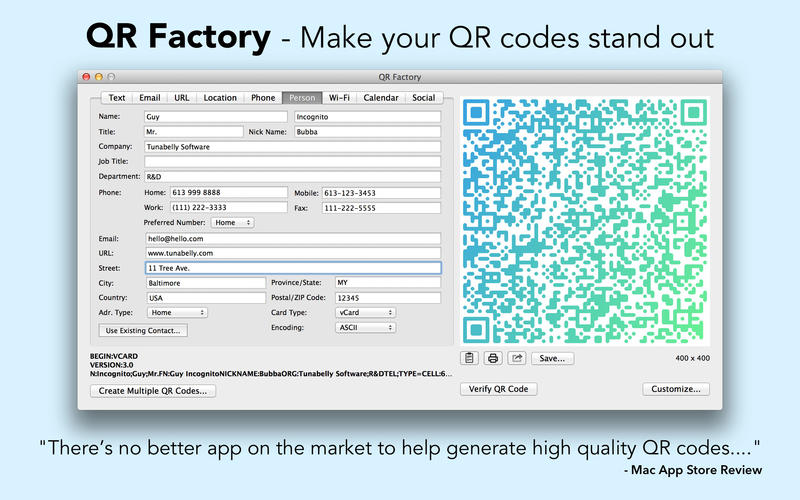
Task: Select the Person tab
Action: click(302, 97)
